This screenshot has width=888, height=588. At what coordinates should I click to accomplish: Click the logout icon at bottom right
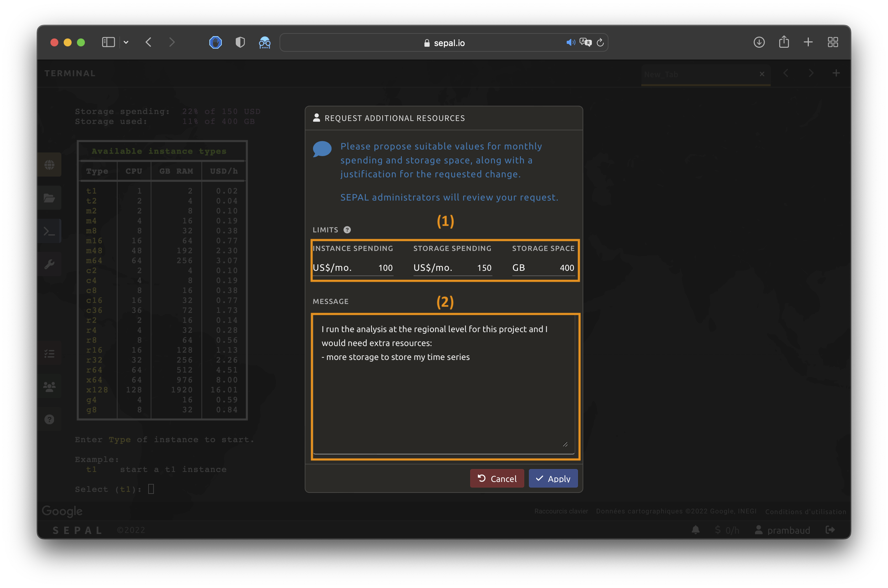pos(830,530)
